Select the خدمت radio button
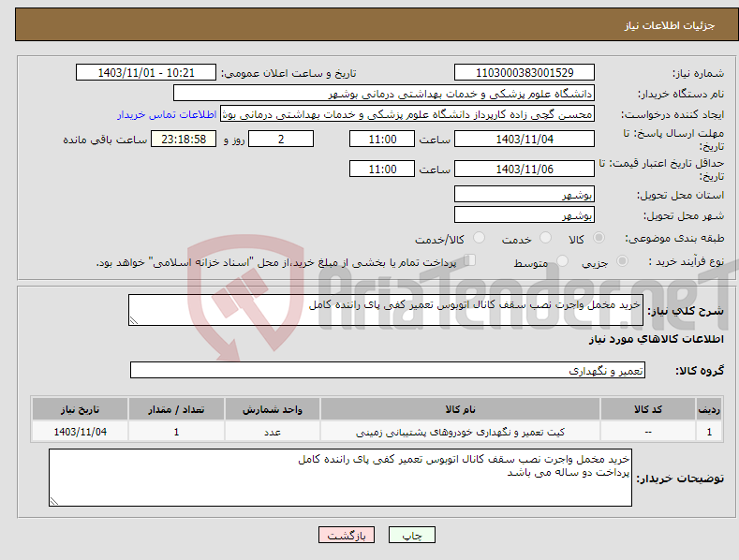 coord(545,238)
